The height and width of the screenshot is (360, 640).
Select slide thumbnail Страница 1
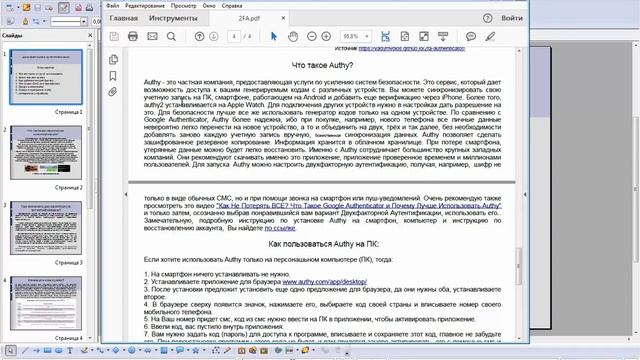coord(46,77)
